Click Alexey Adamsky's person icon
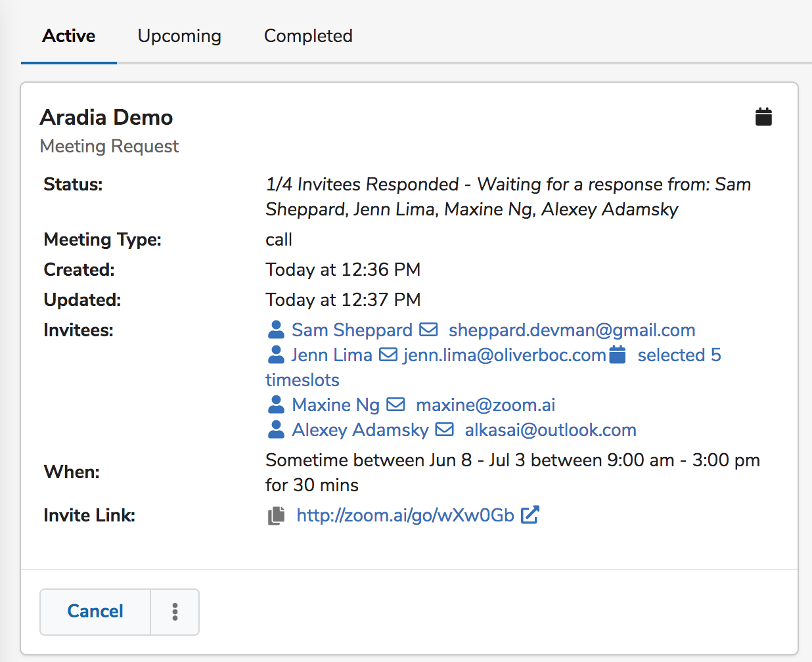Viewport: 812px width, 662px height. pyautogui.click(x=277, y=429)
